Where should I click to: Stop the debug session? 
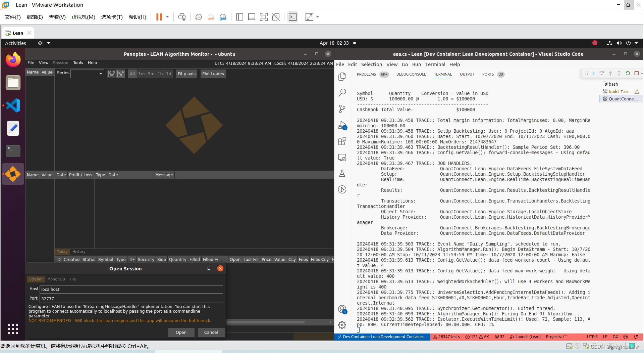636,73
